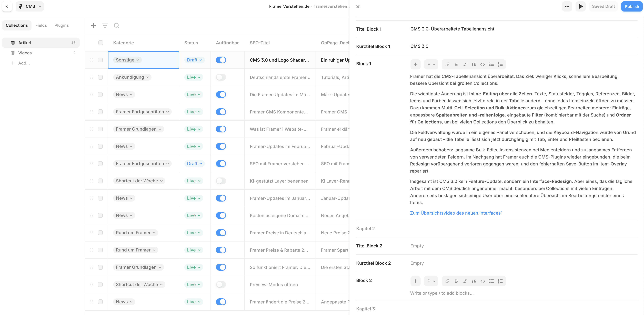644x315 pixels.
Task: Toggle Auffindbar for Framer ändert die Preise row
Action: coord(221,302)
